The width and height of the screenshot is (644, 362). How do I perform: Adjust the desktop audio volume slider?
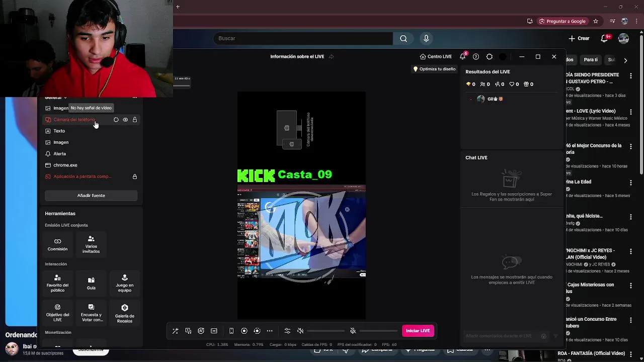[x=326, y=331]
